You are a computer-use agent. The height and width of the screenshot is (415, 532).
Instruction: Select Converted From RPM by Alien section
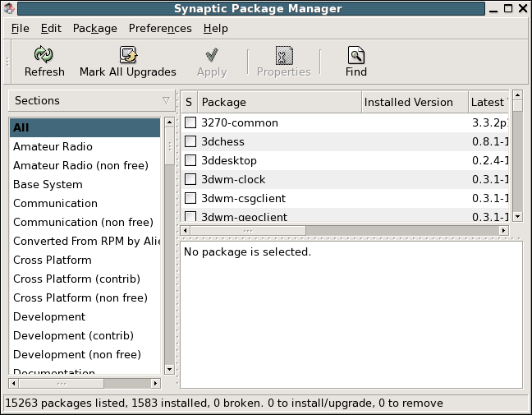86,241
